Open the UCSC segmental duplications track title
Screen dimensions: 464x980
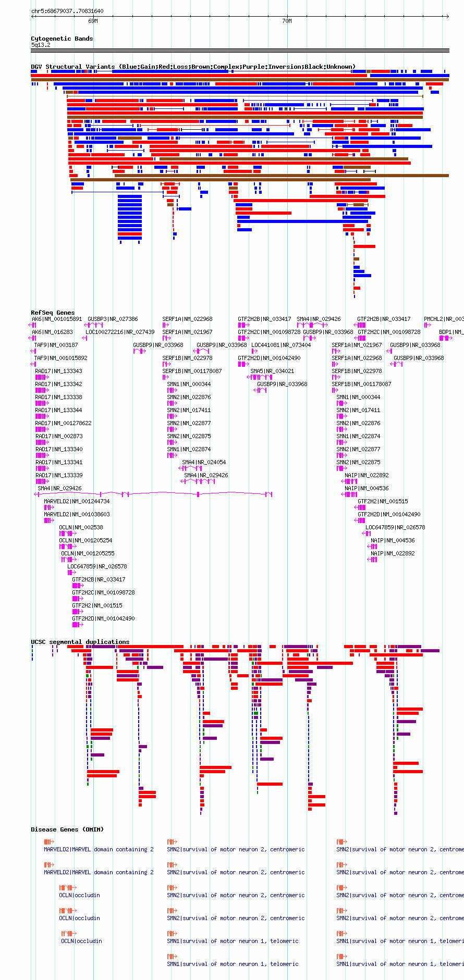coord(80,642)
